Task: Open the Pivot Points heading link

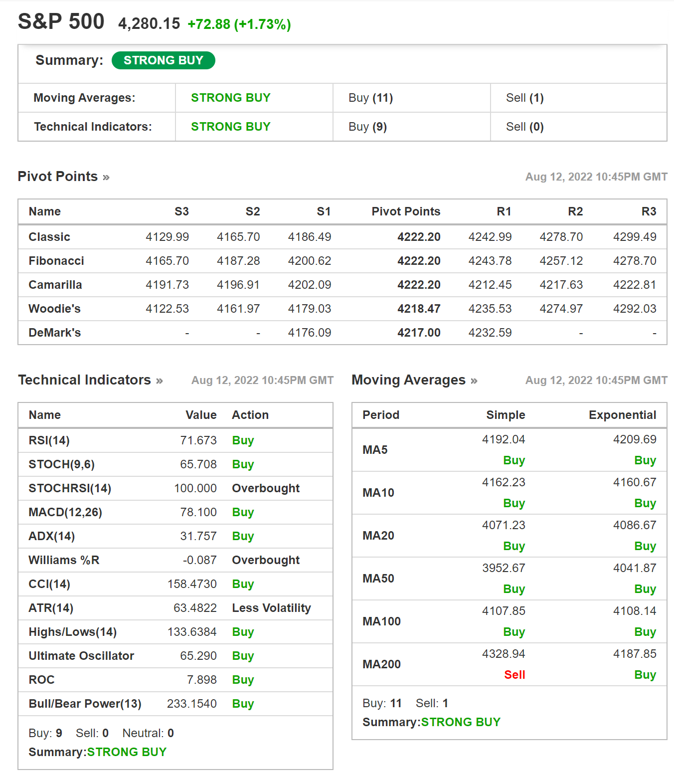Action: click(x=57, y=177)
